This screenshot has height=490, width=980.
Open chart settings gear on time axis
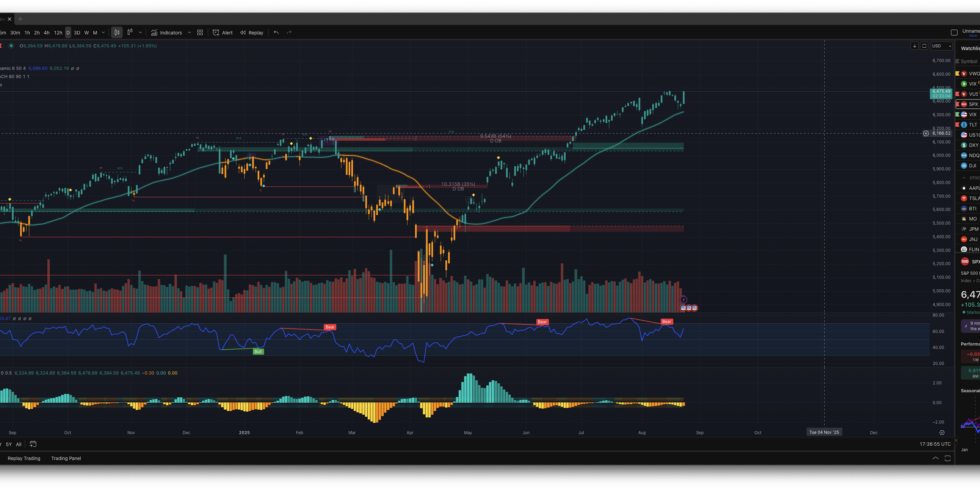(942, 432)
